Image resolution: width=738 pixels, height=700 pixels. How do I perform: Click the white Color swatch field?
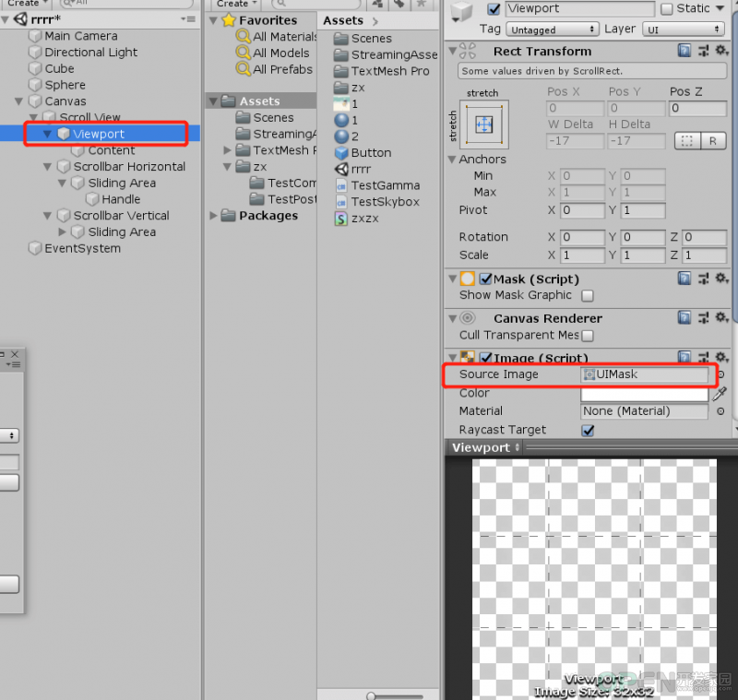(x=644, y=393)
